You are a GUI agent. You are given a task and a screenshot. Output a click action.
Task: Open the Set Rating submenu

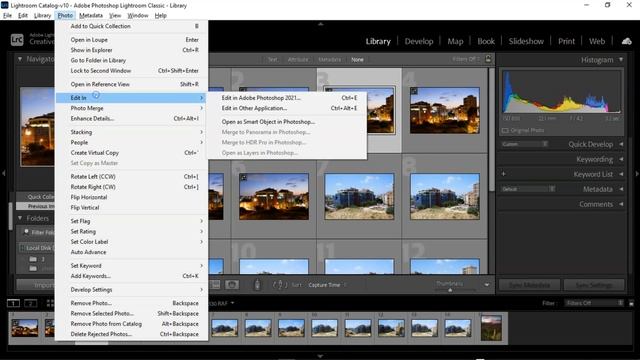click(x=131, y=231)
